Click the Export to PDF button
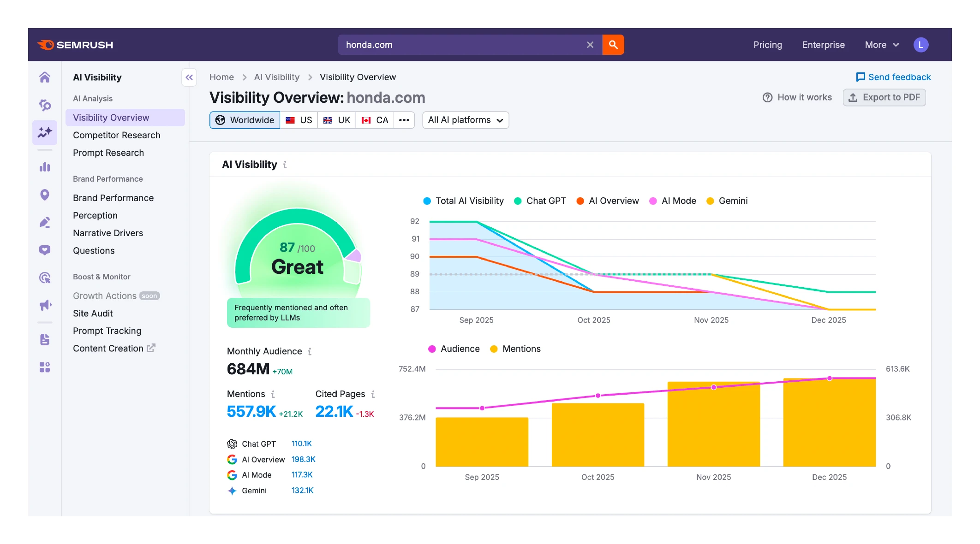The width and height of the screenshot is (980, 544). [884, 97]
